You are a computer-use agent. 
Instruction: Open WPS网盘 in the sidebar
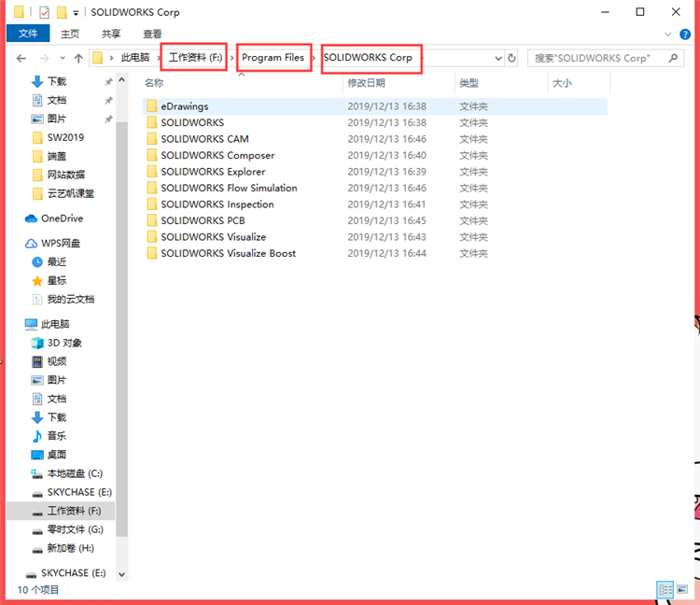click(52, 244)
